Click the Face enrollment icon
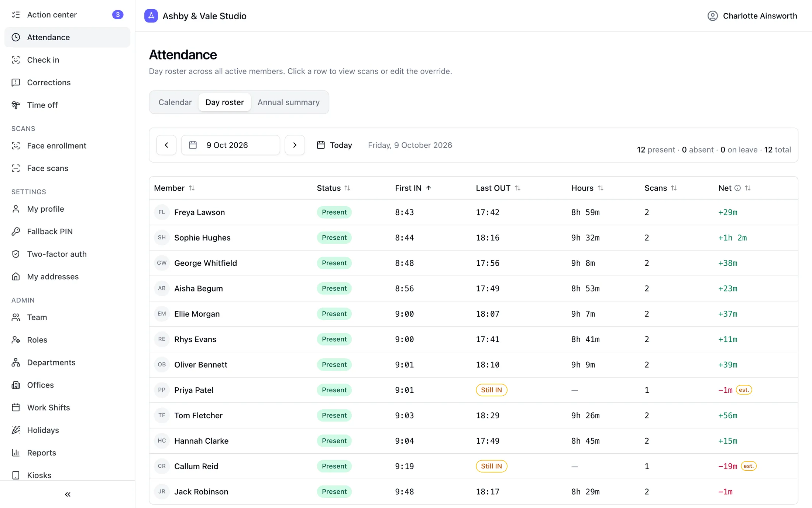Image resolution: width=812 pixels, height=508 pixels. 16,146
